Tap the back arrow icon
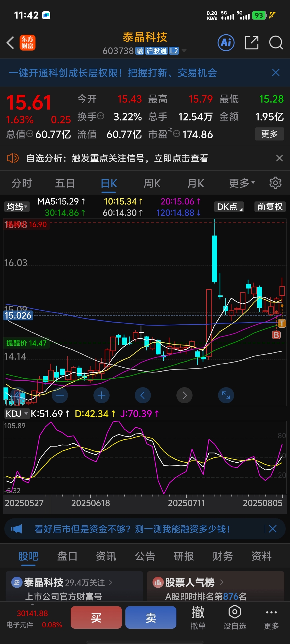Image resolution: width=290 pixels, height=644 pixels. pyautogui.click(x=10, y=43)
